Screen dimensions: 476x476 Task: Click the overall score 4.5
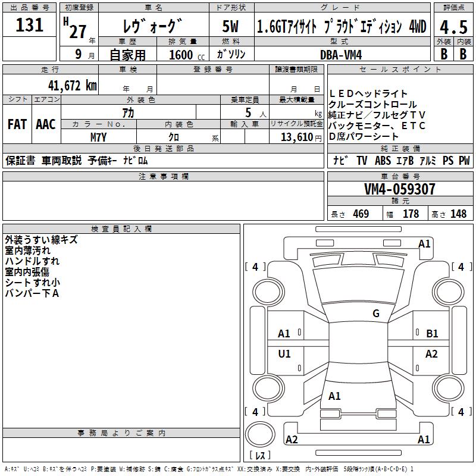click(453, 27)
